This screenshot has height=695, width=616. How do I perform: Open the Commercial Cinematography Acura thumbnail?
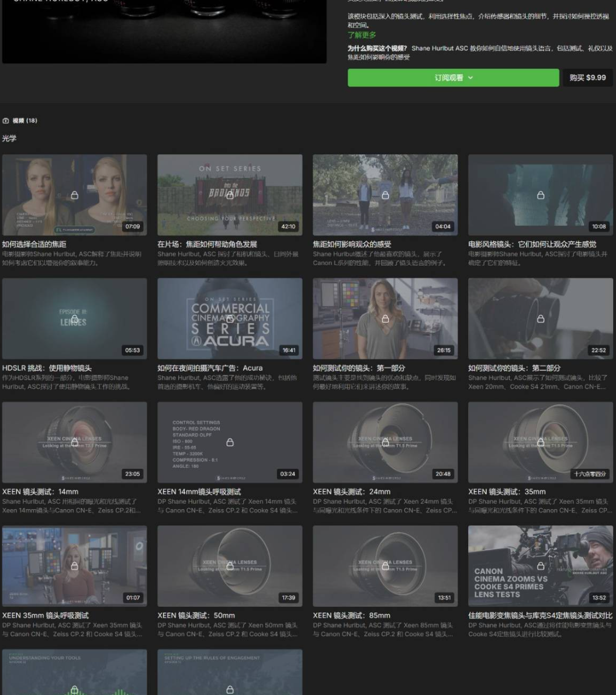[230, 319]
